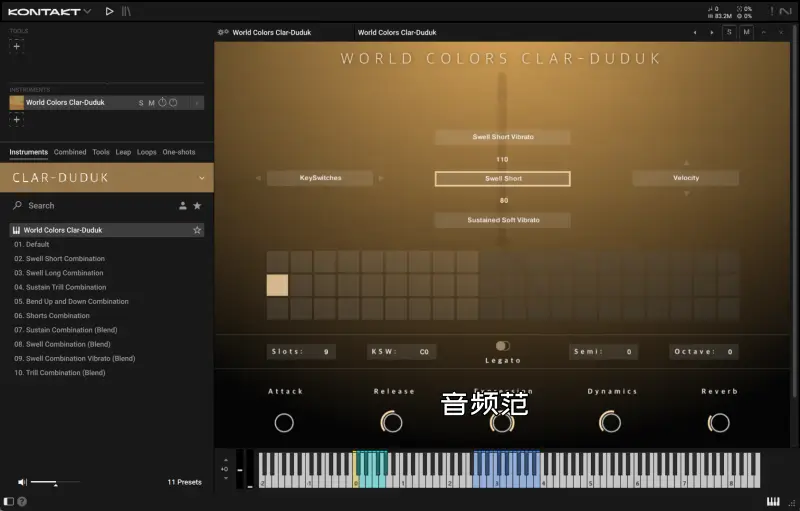Screen dimensions: 800x511
Task: Click the KSW C0 value field
Action: [401, 351]
